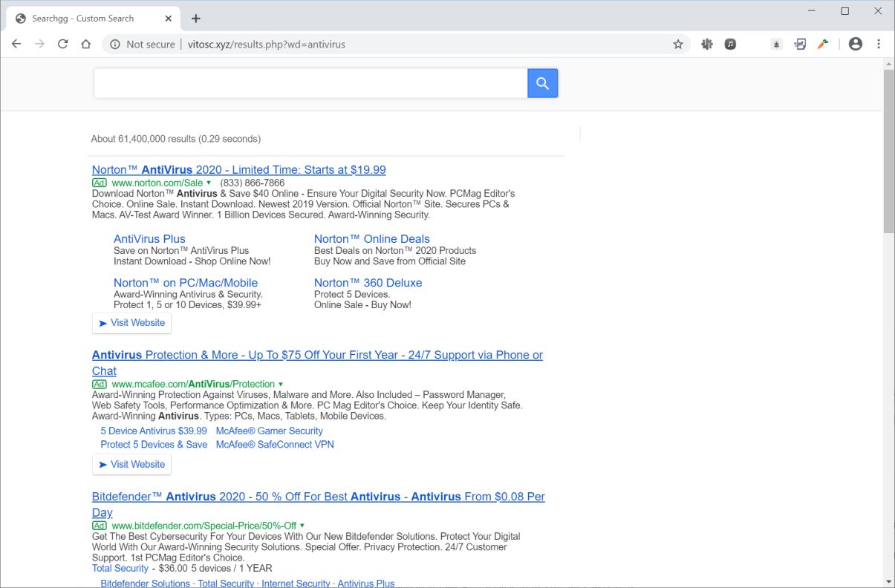Screen dimensions: 895x588
Task: Open the AntiVirus Plus sitelink
Action: [x=149, y=239]
